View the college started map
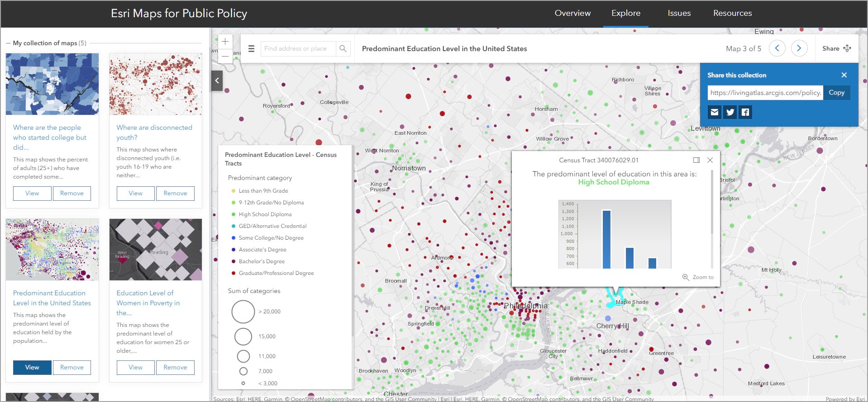The height and width of the screenshot is (402, 868). pos(32,193)
